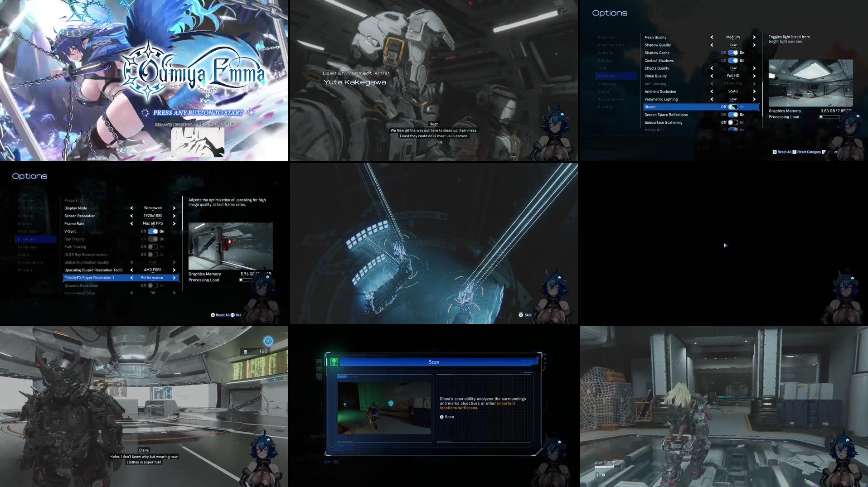Click Skip label in the cutscene
This screenshot has height=487, width=868.
[528, 315]
